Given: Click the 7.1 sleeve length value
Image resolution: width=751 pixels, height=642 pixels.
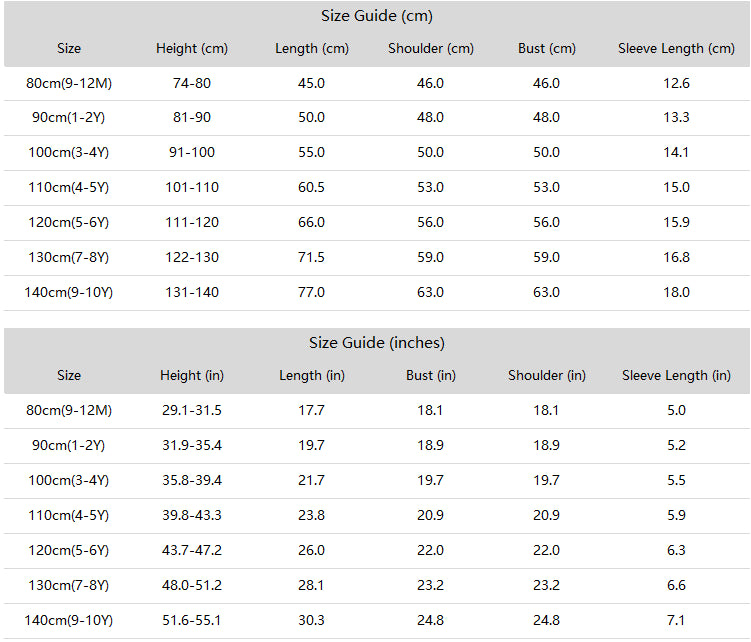Looking at the screenshot, I should click(x=676, y=620).
